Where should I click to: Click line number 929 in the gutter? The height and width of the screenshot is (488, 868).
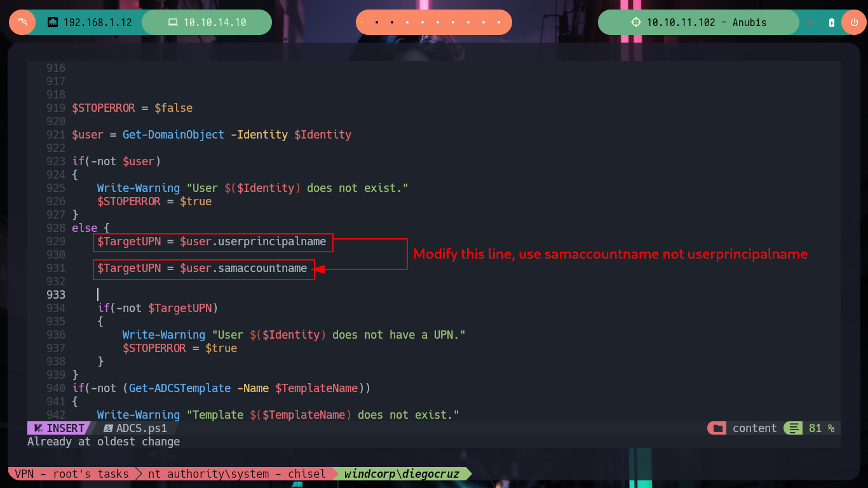pos(56,241)
